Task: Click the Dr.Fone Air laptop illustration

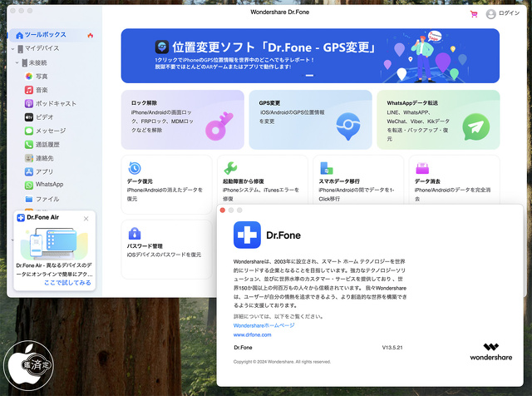Action: point(54,244)
